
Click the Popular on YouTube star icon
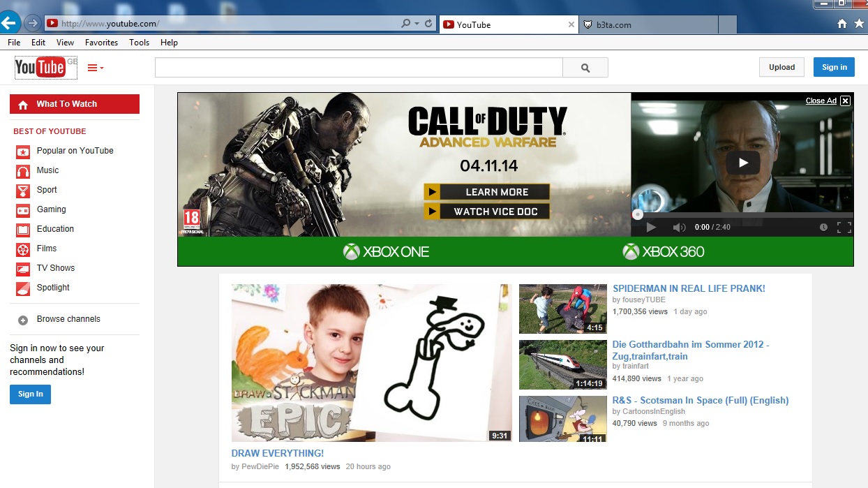click(x=23, y=151)
